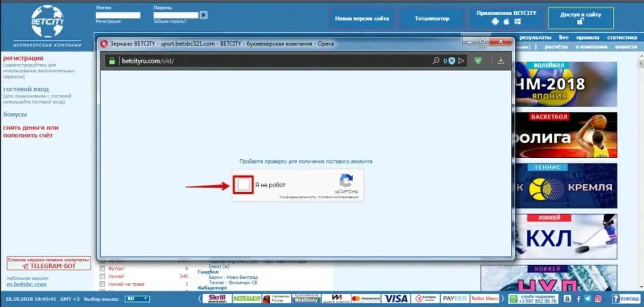Open the Теннис Кубок Кремля banner
Viewport: 644px width, 307px height.
click(x=566, y=186)
